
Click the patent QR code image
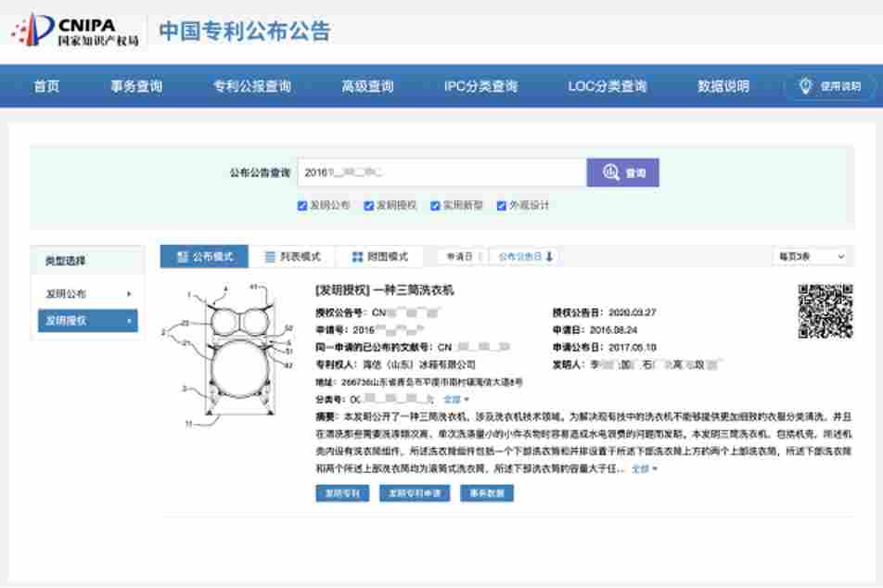coord(825,312)
